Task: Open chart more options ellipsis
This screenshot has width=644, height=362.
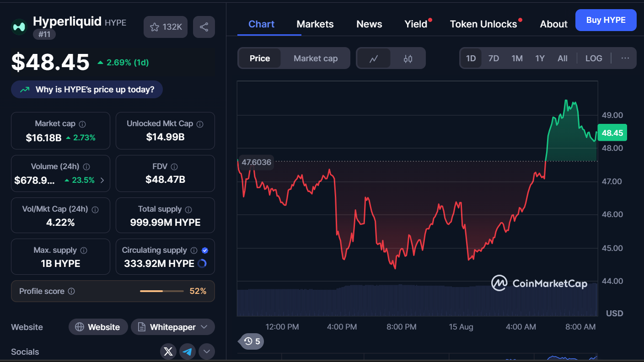Action: 625,58
